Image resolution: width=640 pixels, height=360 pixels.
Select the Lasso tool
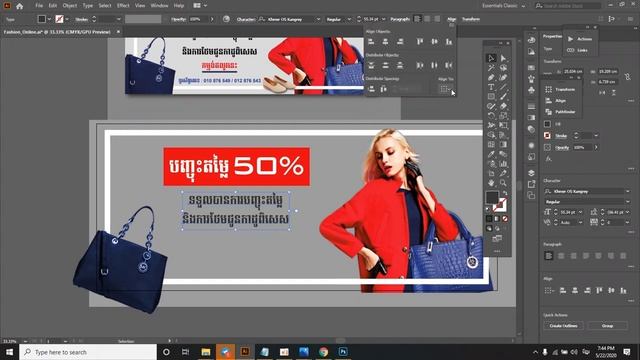tap(503, 68)
